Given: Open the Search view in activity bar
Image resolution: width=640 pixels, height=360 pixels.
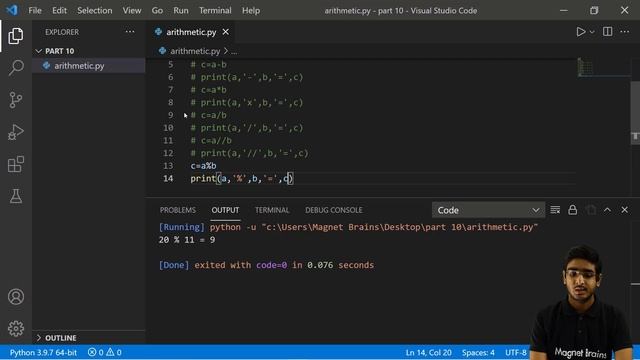Looking at the screenshot, I should pyautogui.click(x=16, y=68).
